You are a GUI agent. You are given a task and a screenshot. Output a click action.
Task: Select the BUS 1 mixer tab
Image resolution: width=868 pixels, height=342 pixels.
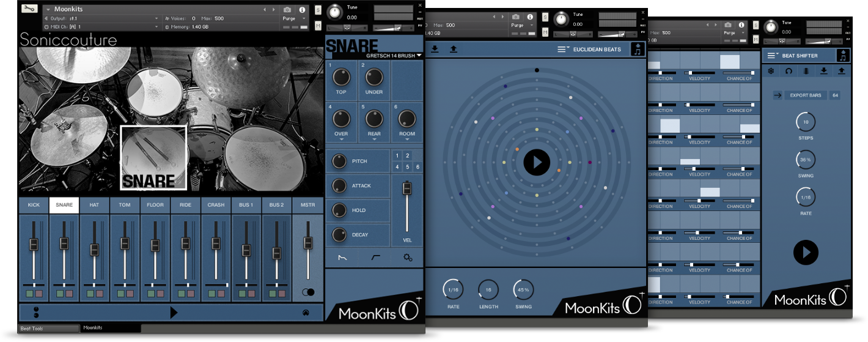(246, 205)
